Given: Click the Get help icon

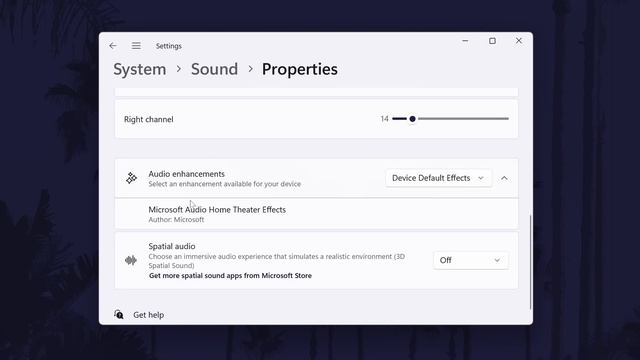Looking at the screenshot, I should (119, 314).
